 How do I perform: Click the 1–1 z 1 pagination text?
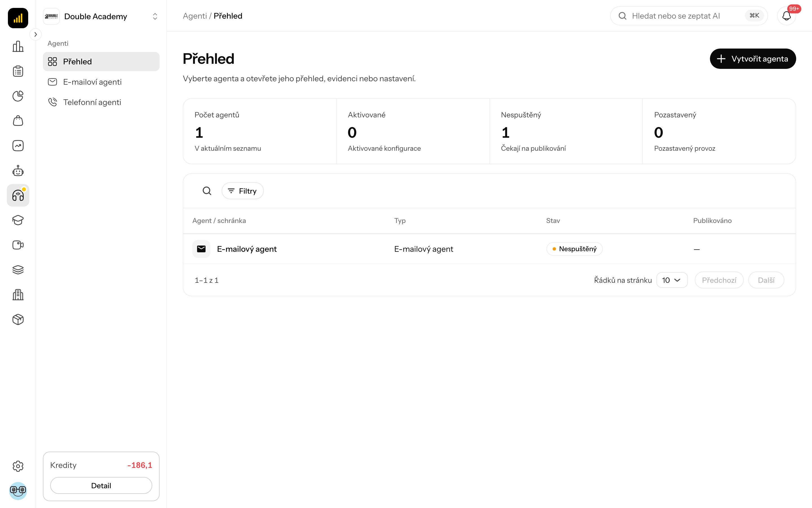[x=207, y=280]
